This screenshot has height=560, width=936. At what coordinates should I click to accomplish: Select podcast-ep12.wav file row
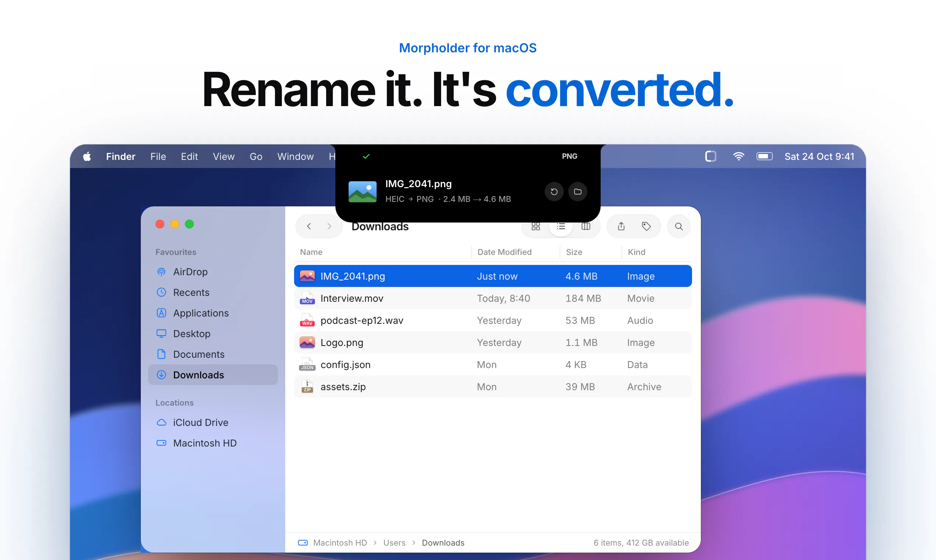click(493, 321)
